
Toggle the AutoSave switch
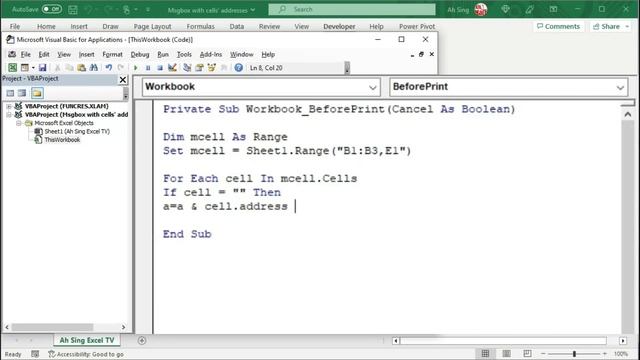pyautogui.click(x=52, y=9)
